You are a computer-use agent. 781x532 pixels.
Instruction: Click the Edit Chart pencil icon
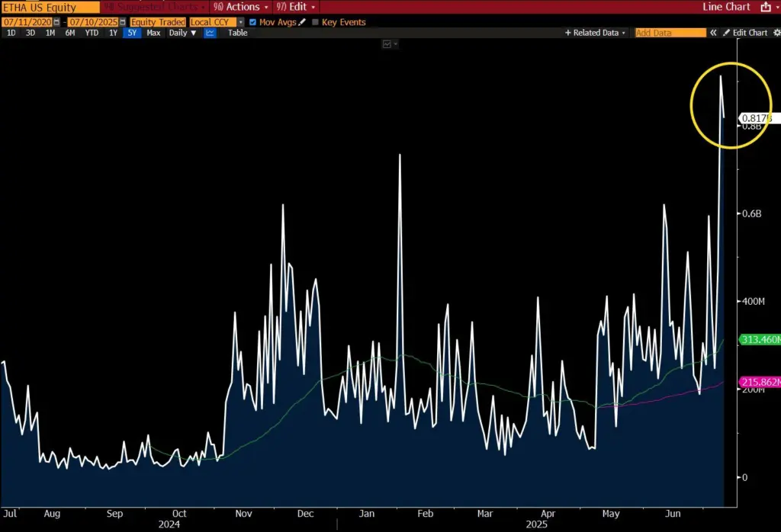(725, 33)
